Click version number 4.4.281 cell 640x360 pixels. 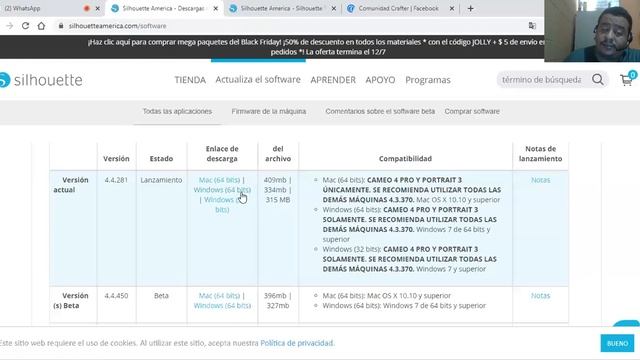pyautogui.click(x=116, y=180)
